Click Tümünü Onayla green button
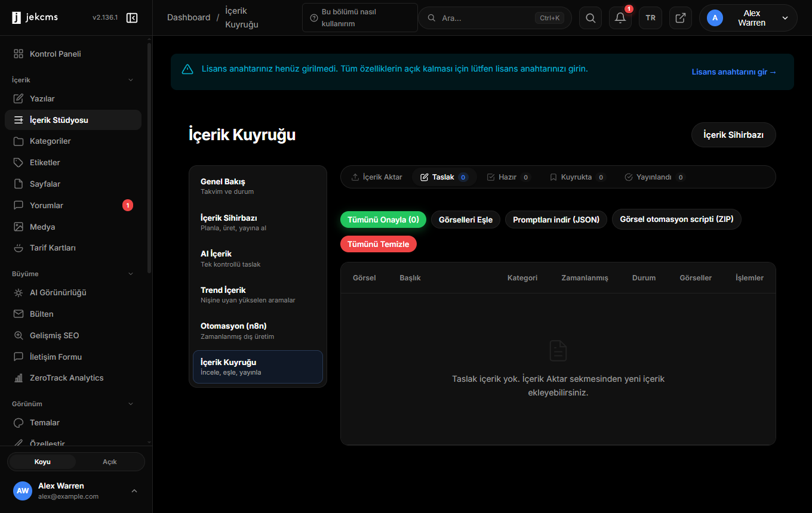 383,220
